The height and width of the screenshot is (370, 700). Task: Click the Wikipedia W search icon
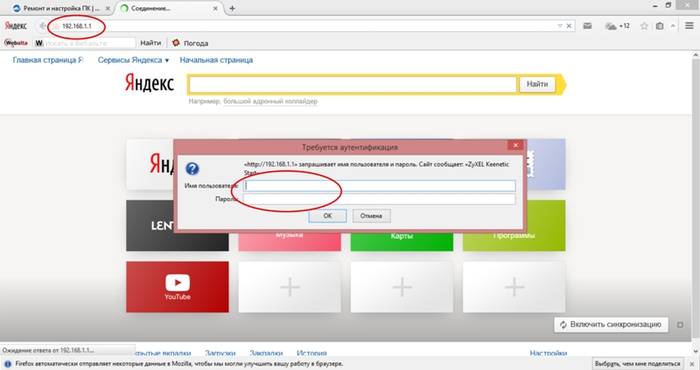tap(39, 43)
